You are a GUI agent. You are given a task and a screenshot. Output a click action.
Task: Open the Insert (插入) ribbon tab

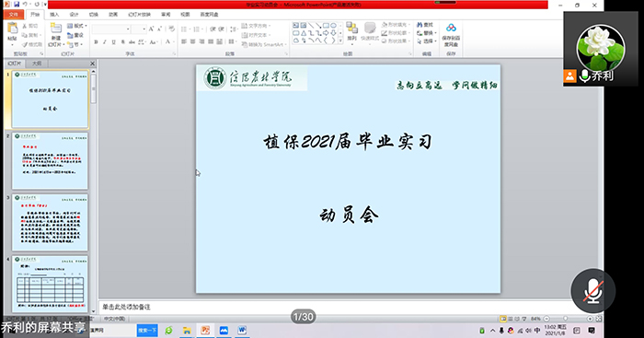[x=54, y=15]
